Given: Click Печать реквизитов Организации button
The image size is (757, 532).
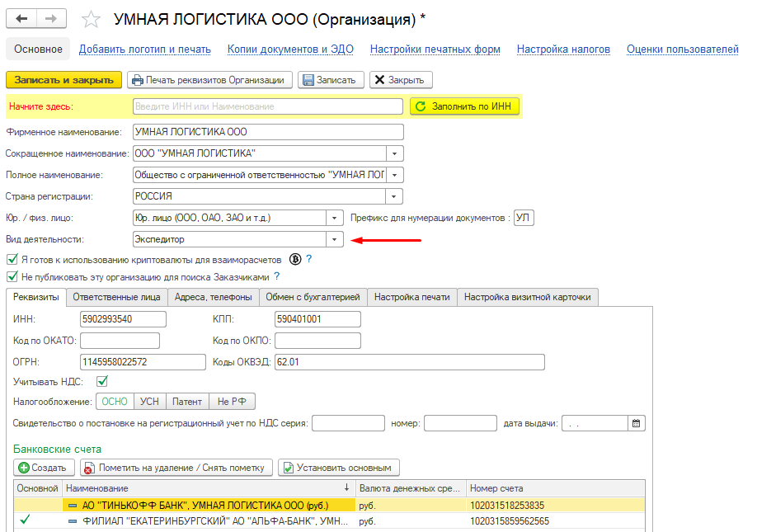Looking at the screenshot, I should pos(210,80).
